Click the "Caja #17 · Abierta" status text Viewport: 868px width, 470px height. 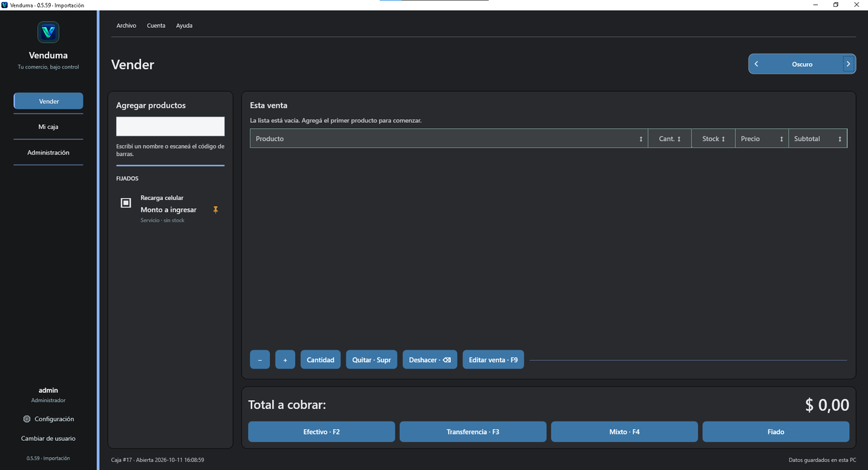(x=157, y=460)
